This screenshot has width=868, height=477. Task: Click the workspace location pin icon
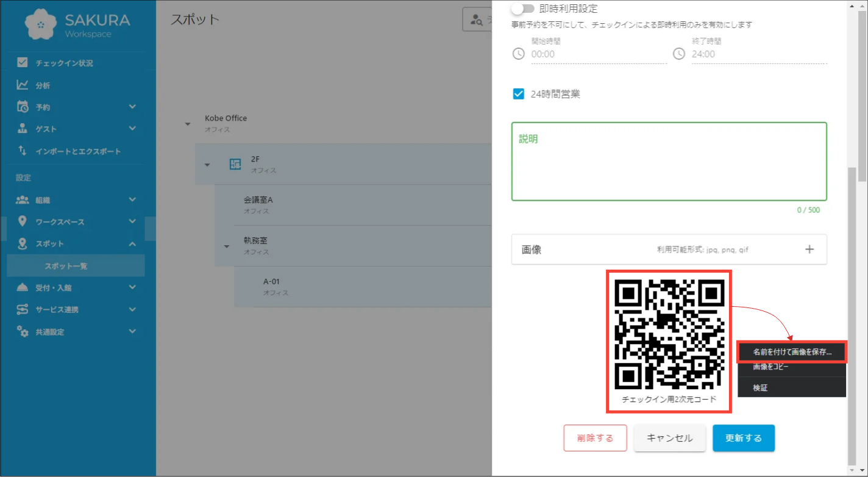coord(23,221)
